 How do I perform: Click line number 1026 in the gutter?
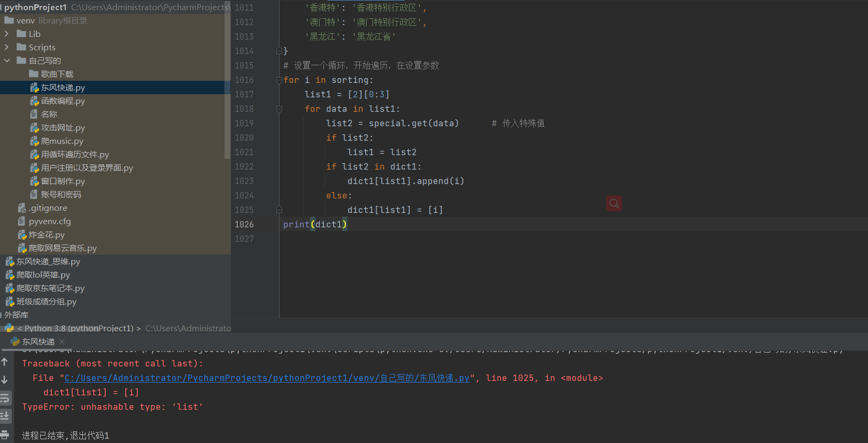click(244, 224)
